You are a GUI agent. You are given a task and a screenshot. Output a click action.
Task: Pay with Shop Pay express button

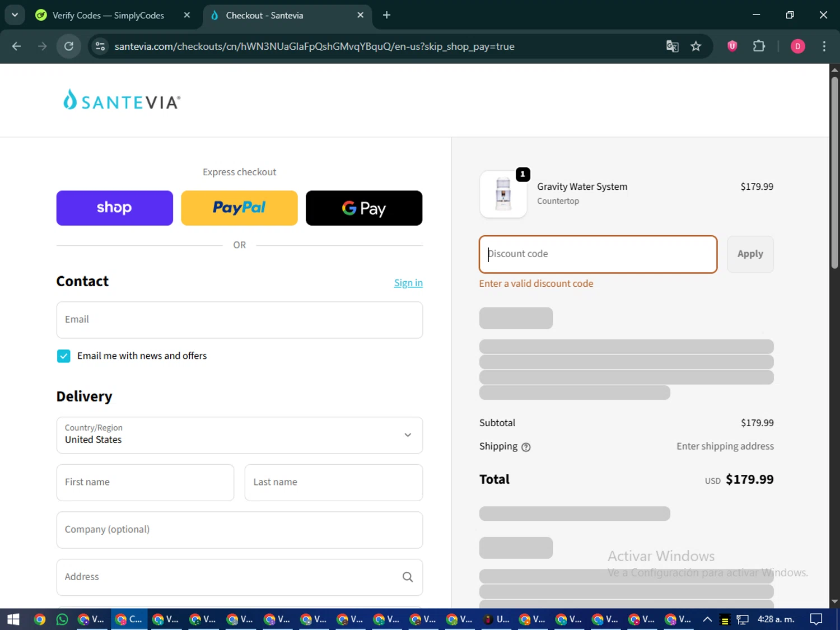pyautogui.click(x=115, y=208)
